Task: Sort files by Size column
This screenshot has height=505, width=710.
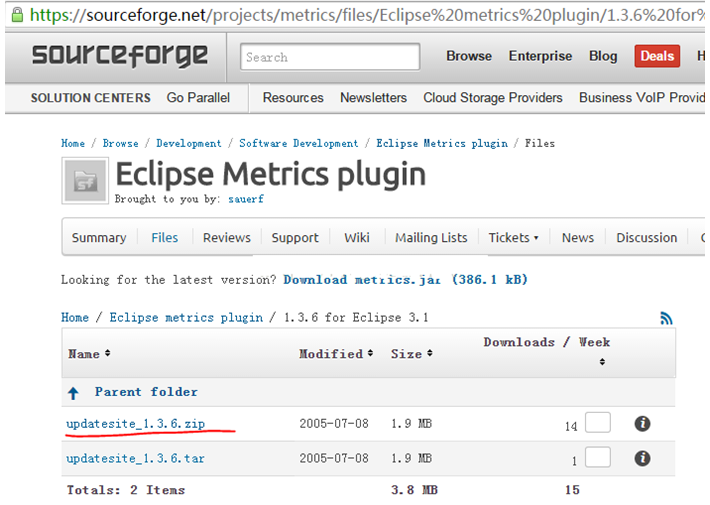Action: click(x=411, y=354)
